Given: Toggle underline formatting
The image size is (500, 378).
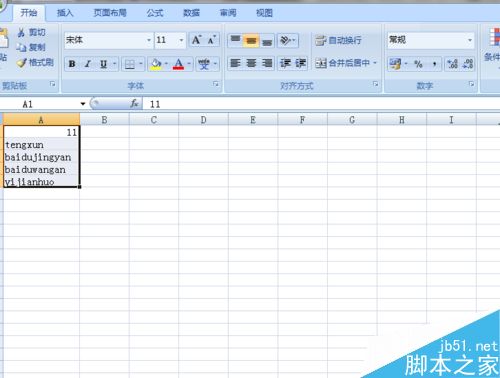Looking at the screenshot, I should pos(103,64).
